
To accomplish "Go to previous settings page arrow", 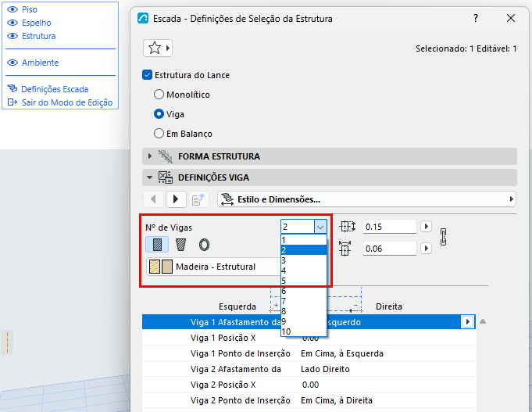I will [154, 199].
